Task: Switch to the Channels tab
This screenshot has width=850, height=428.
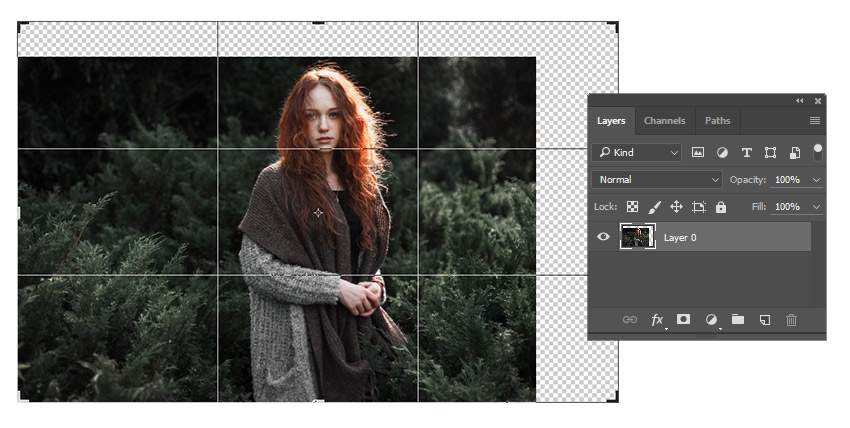Action: (665, 121)
